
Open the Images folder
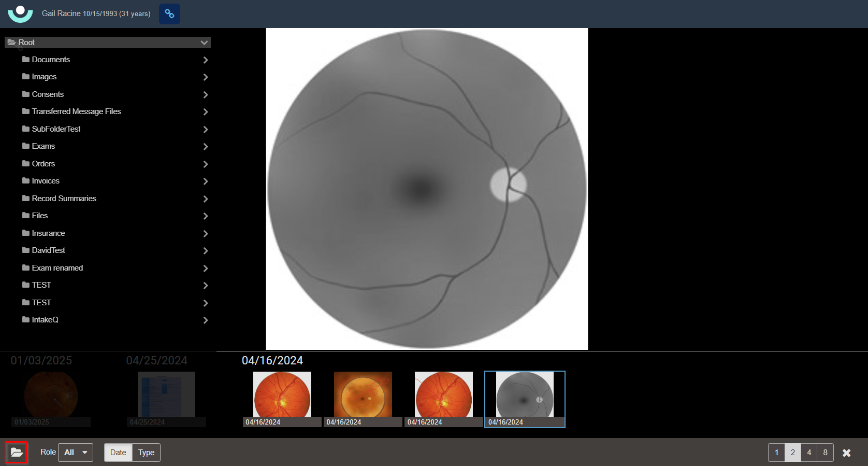[44, 77]
